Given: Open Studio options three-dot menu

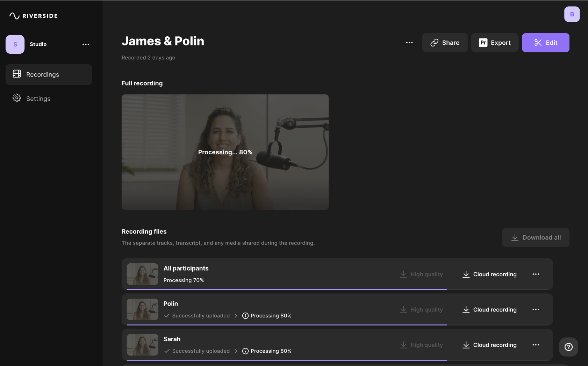Looking at the screenshot, I should pyautogui.click(x=86, y=44).
